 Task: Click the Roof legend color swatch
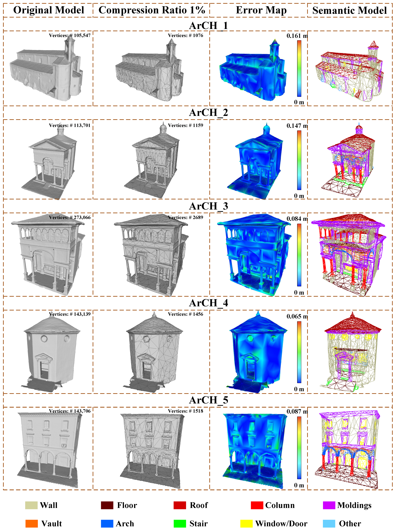[x=180, y=505]
